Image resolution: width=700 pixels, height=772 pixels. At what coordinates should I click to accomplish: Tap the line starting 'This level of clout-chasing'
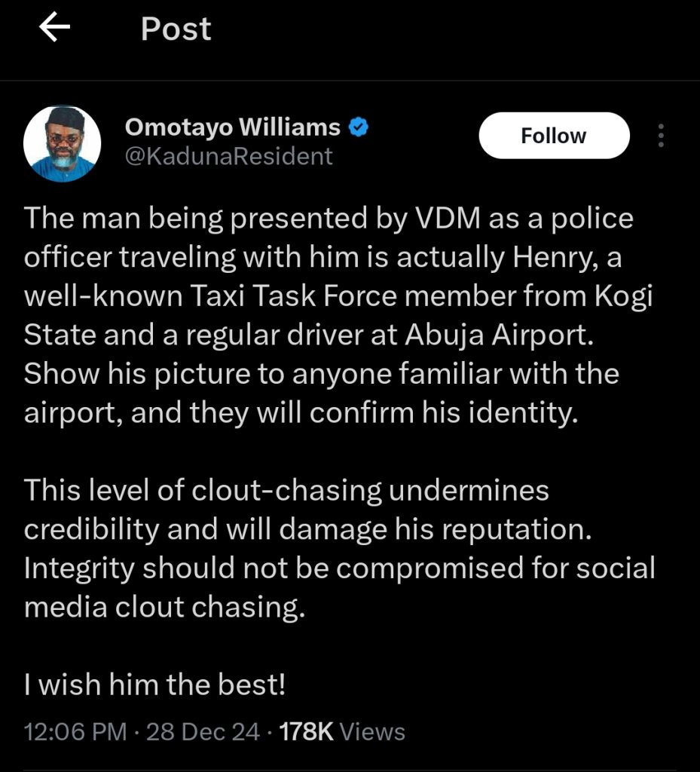click(286, 491)
